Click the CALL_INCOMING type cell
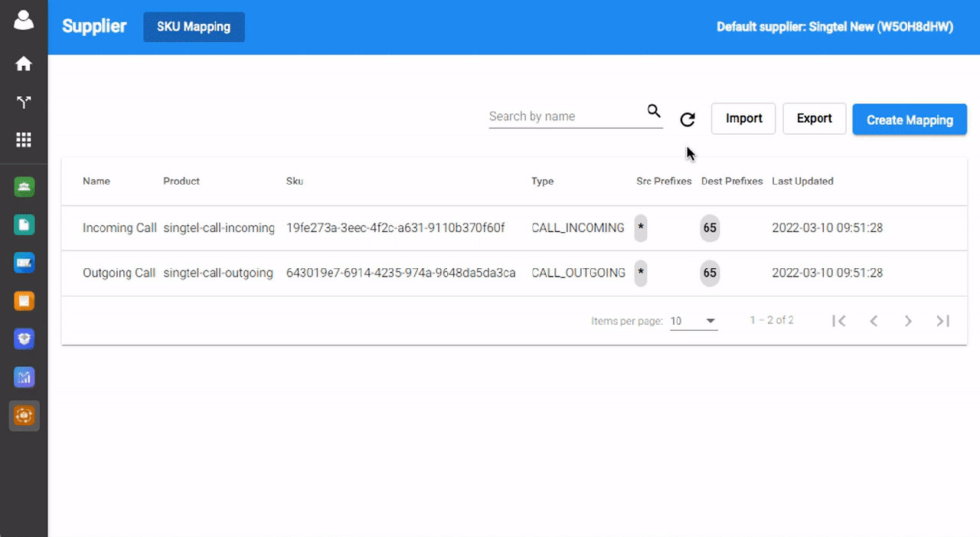Viewport: 980px width, 537px height. point(578,228)
